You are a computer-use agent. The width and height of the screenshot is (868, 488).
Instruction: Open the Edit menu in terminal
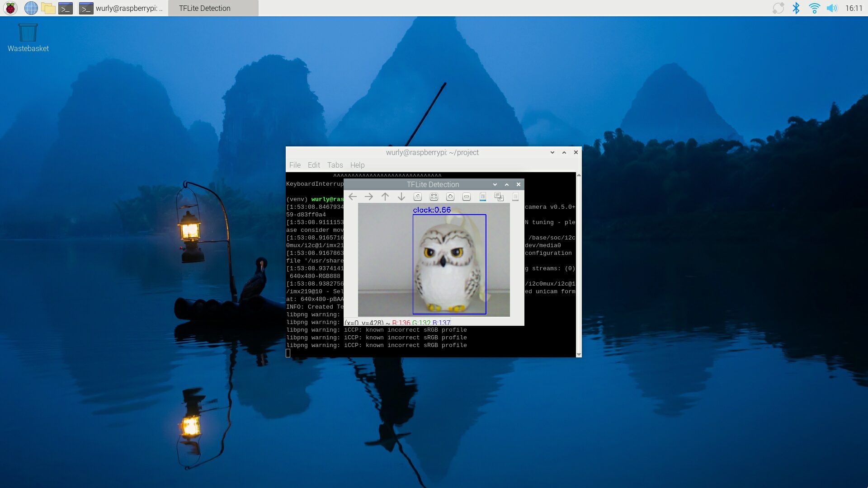314,165
